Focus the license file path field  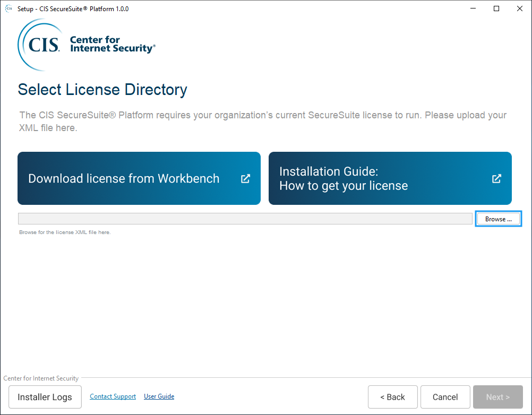[x=245, y=219]
